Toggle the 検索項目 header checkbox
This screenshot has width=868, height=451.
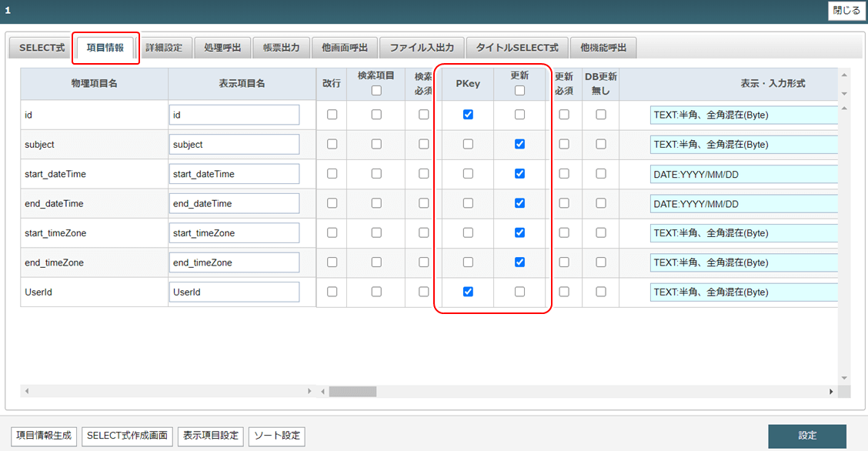pos(376,90)
